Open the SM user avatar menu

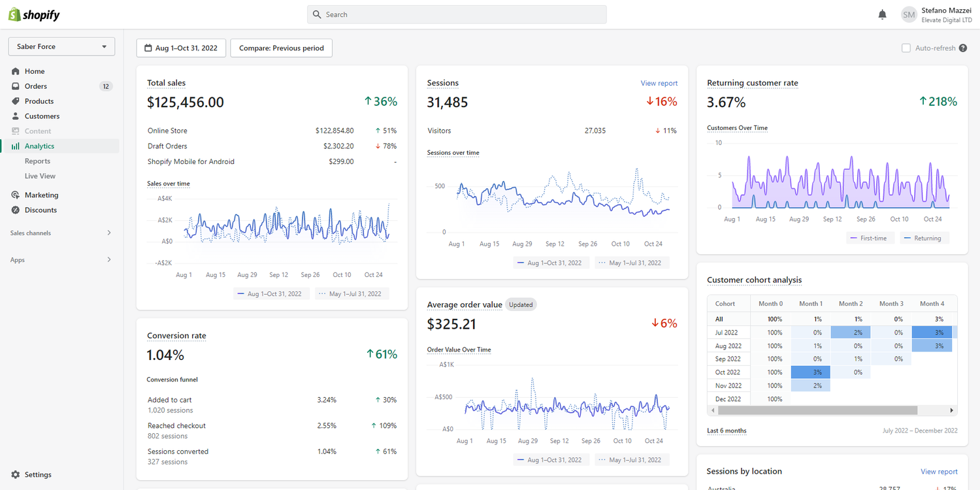909,14
